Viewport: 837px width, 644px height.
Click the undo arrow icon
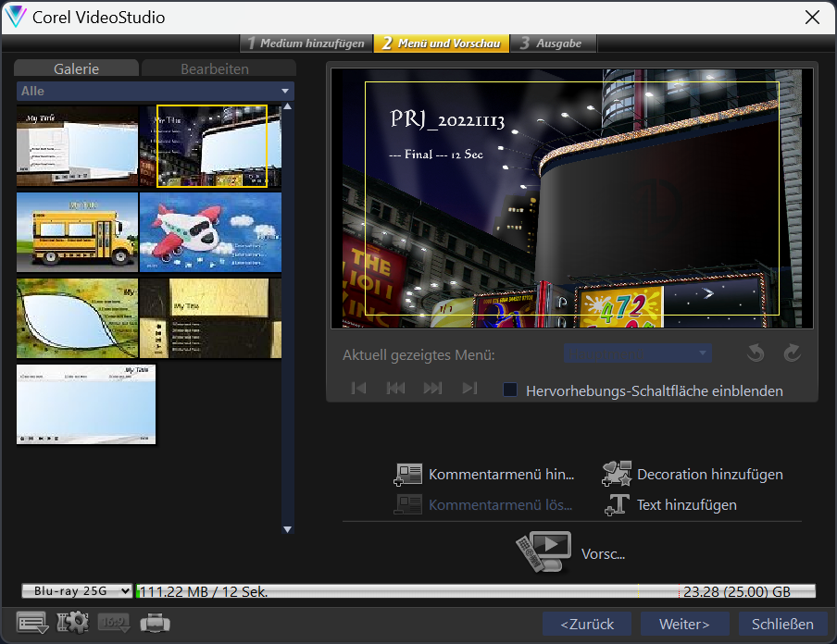pos(756,353)
